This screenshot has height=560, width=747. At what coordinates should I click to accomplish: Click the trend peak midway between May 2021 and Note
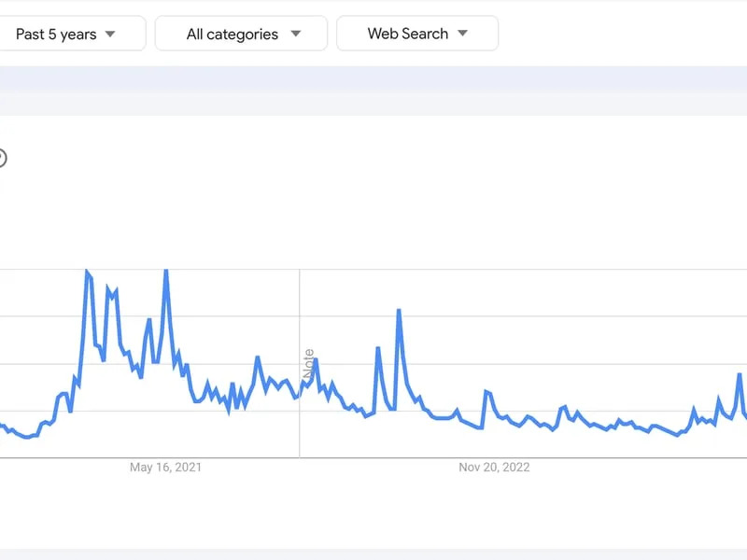(258, 358)
